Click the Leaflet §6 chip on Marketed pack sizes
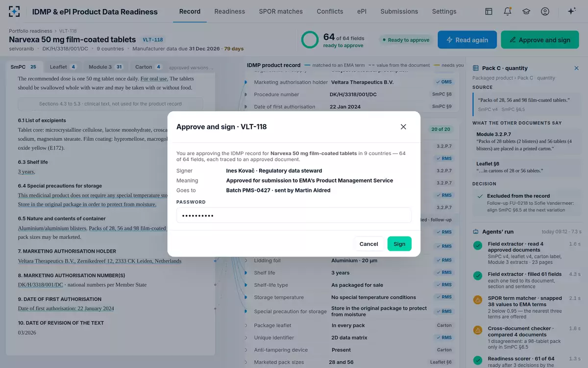 coord(441,362)
